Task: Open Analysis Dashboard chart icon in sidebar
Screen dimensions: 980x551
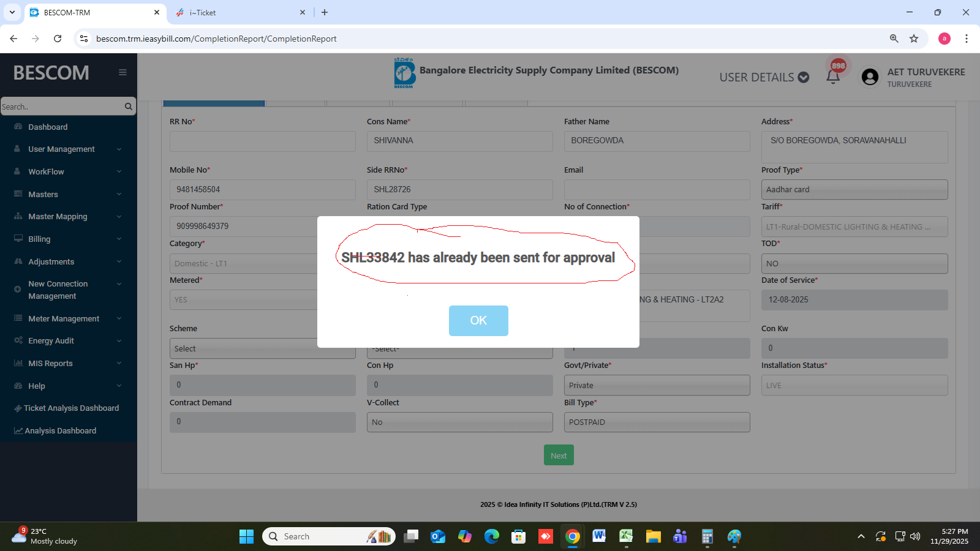Action: tap(18, 430)
